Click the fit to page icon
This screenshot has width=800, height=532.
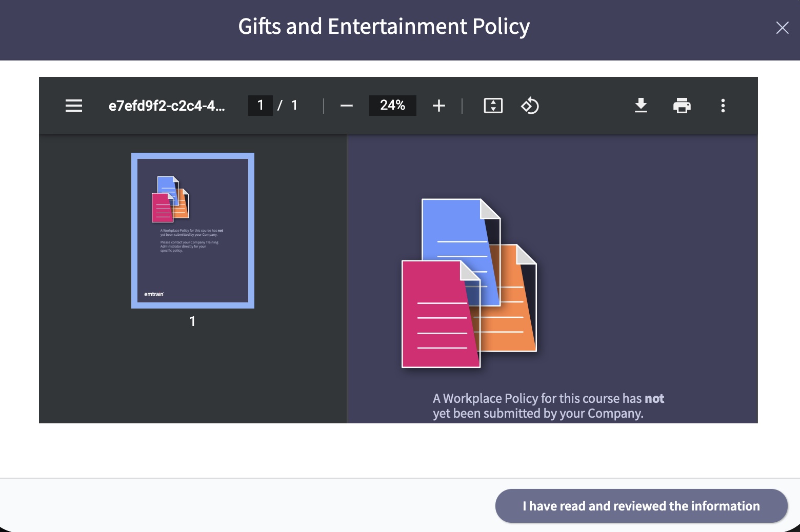493,106
